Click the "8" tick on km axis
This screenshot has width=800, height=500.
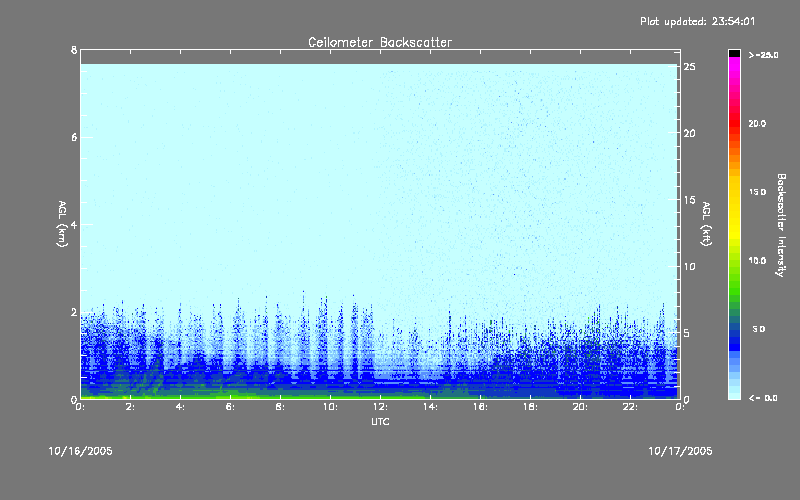point(74,50)
